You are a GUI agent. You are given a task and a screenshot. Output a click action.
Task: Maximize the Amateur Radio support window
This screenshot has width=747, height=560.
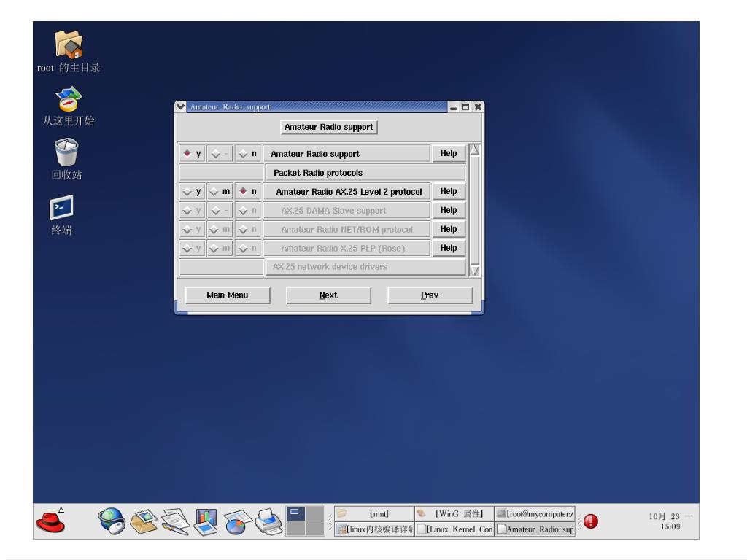tap(466, 107)
